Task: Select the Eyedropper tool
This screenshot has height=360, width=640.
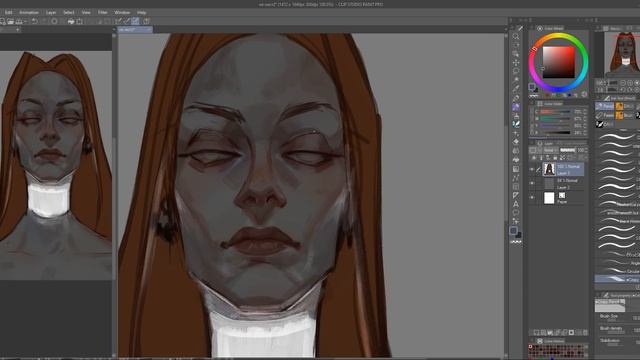Action: pos(516,89)
